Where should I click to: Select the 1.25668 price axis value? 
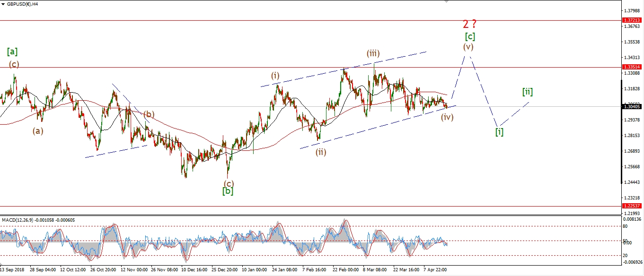[x=633, y=167]
